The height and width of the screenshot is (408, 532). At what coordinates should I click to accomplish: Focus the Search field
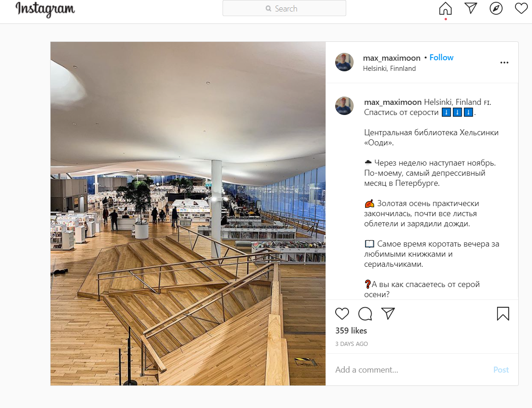(x=284, y=8)
